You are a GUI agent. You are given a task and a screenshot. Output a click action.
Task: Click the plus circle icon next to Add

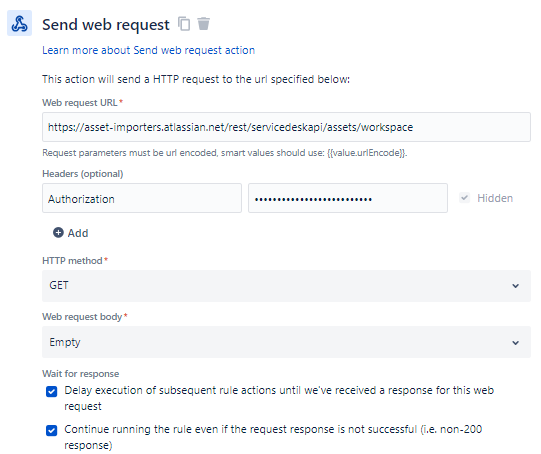coord(58,233)
